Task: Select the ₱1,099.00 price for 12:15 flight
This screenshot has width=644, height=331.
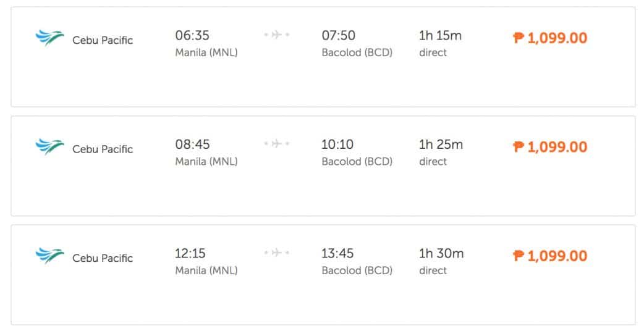Action: pos(550,256)
